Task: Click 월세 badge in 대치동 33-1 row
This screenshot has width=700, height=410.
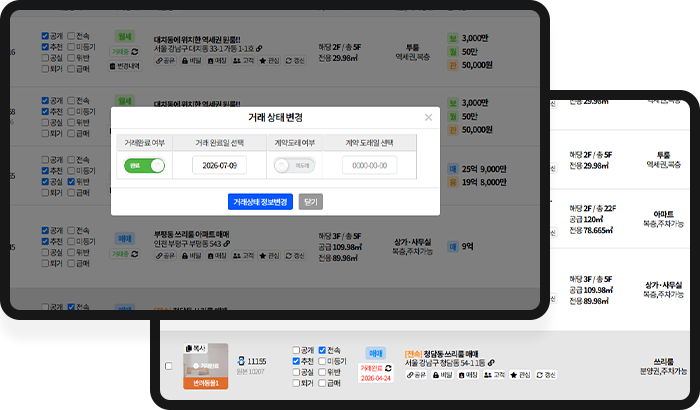Action: pos(125,36)
